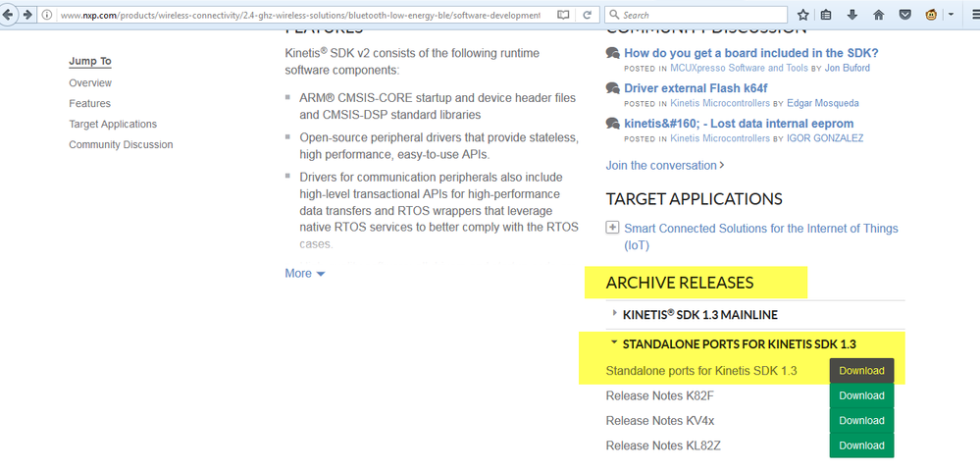The height and width of the screenshot is (471, 980).
Task: Go forward with the browser forward arrow
Action: pyautogui.click(x=26, y=15)
